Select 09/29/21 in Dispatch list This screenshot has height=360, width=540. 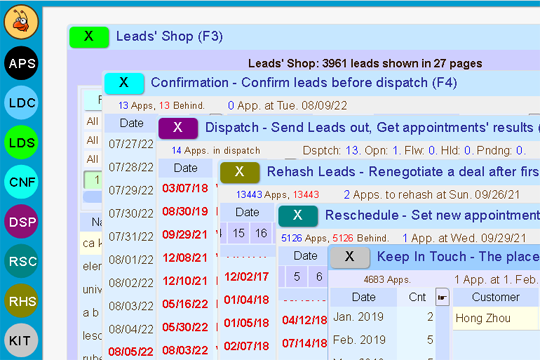(x=185, y=235)
